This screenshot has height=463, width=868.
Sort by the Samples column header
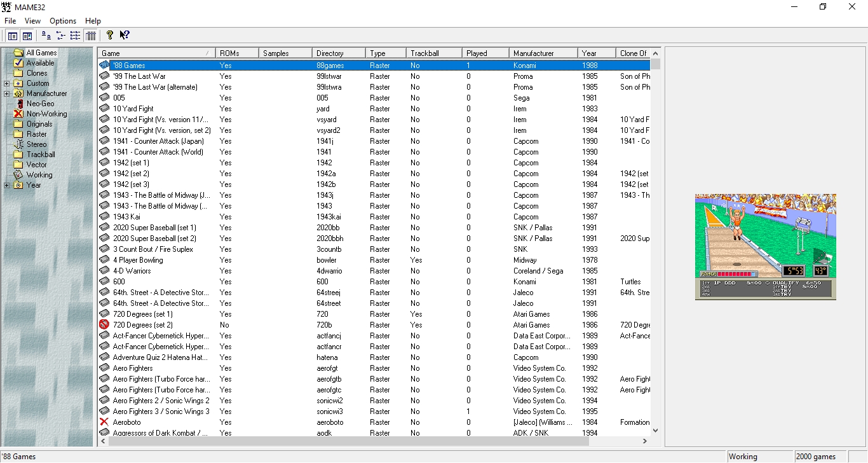[285, 53]
